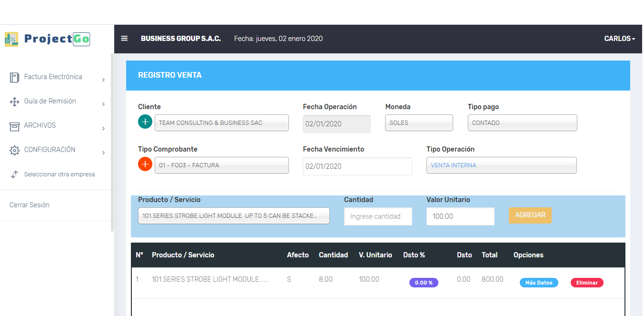Select Seleccionar otra empresa in sidebar
This screenshot has width=644, height=316.
click(x=59, y=174)
